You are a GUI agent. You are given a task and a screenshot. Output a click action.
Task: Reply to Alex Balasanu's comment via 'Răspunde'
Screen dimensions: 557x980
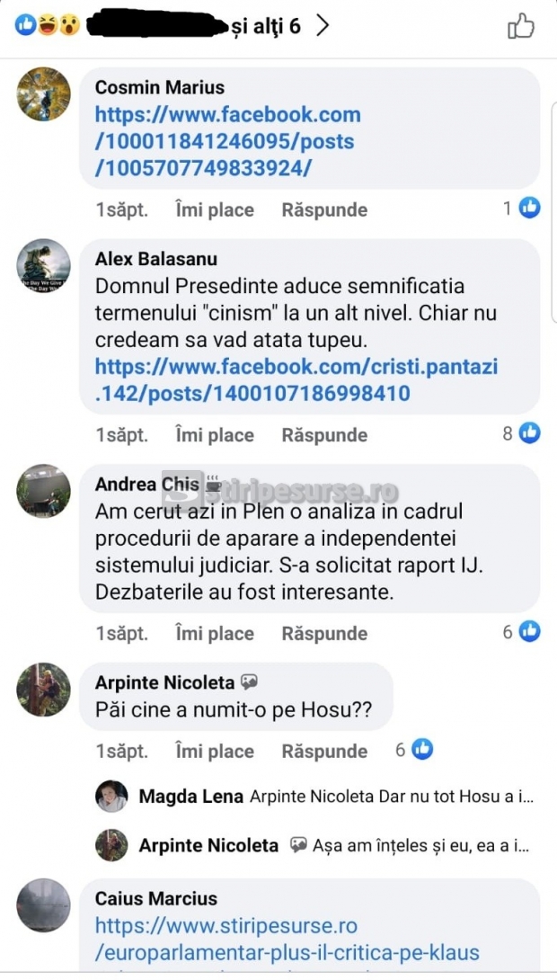[324, 434]
